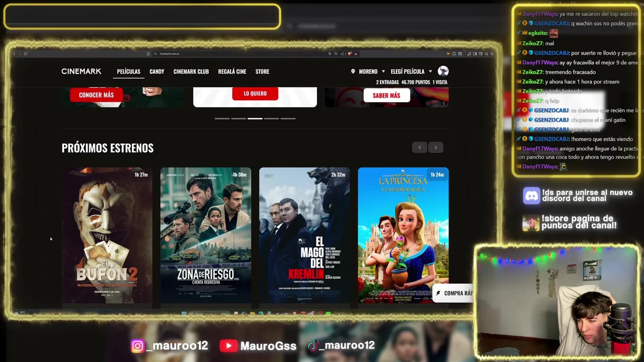The image size is (644, 362).
Task: Select the highlighted carousel indicator dash
Action: click(x=255, y=119)
